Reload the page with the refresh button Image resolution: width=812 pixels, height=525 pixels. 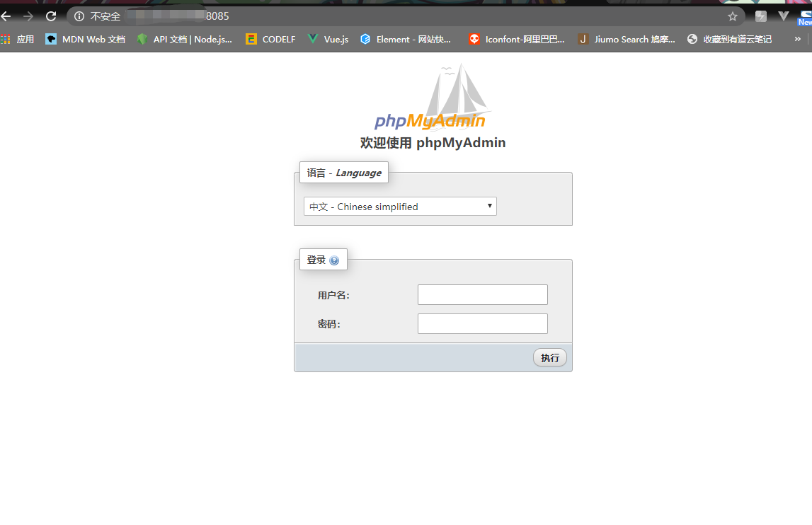tap(50, 16)
